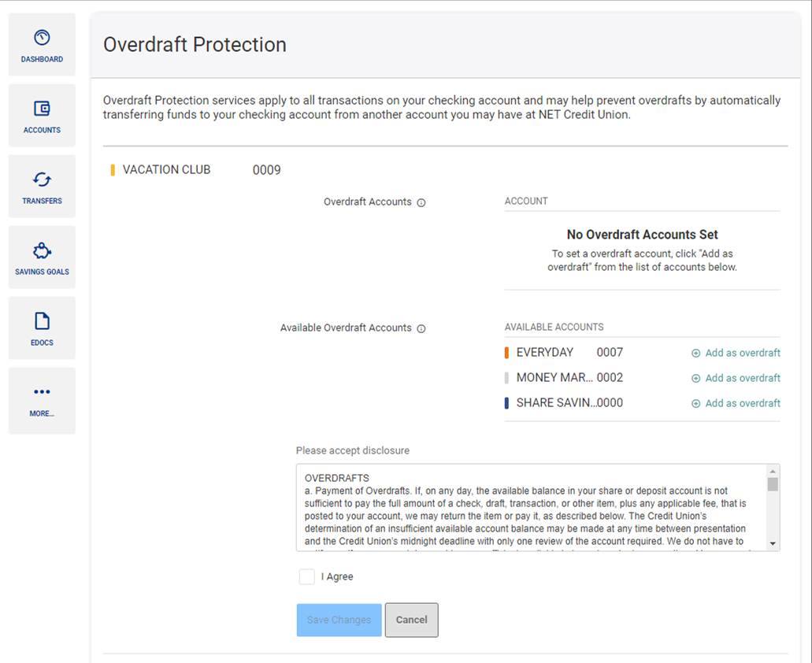Expand the More ellipsis menu
This screenshot has height=663, width=812.
pyautogui.click(x=42, y=392)
